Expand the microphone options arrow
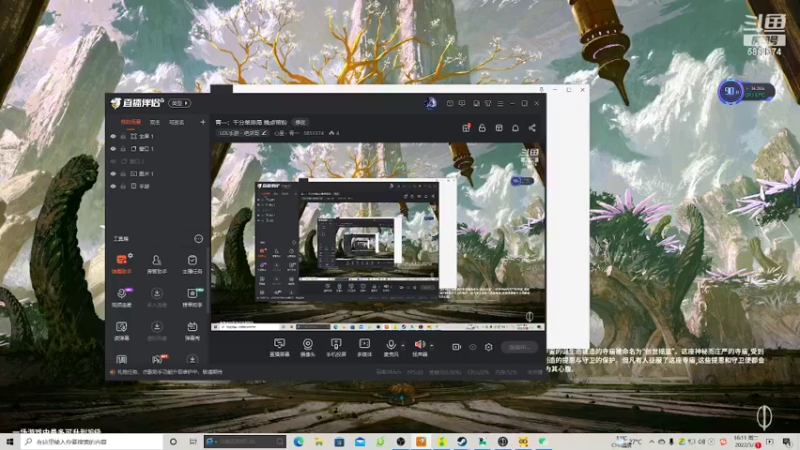The width and height of the screenshot is (800, 450). tap(403, 345)
